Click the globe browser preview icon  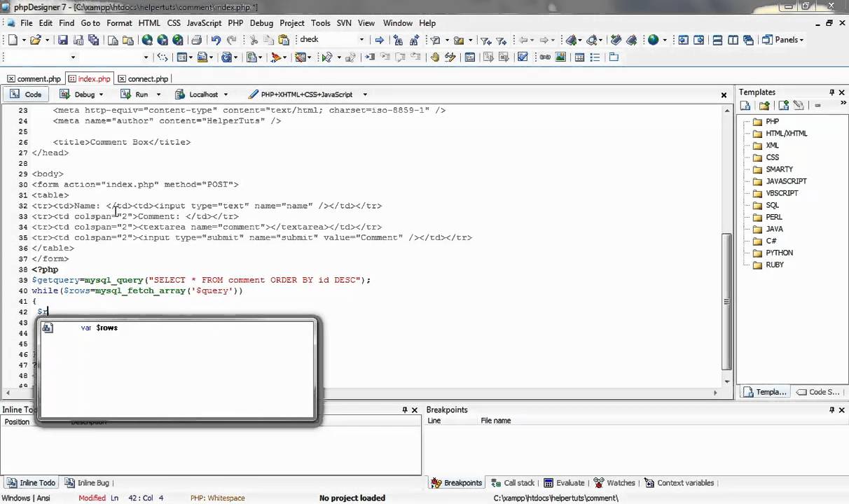click(x=653, y=40)
